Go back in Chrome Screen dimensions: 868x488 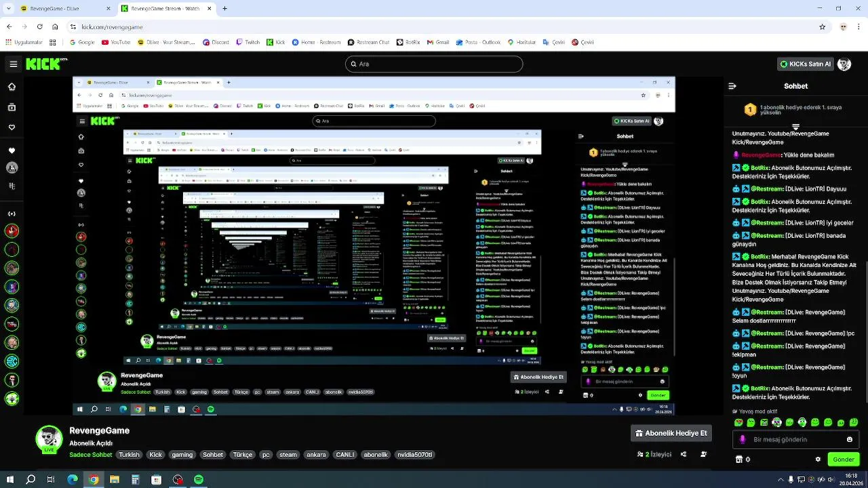coord(9,27)
